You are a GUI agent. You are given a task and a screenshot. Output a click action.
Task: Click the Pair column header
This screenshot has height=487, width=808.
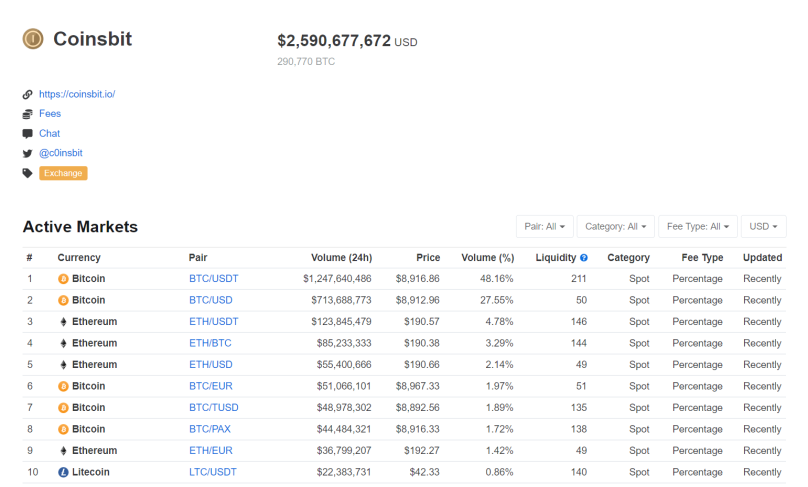(x=198, y=258)
